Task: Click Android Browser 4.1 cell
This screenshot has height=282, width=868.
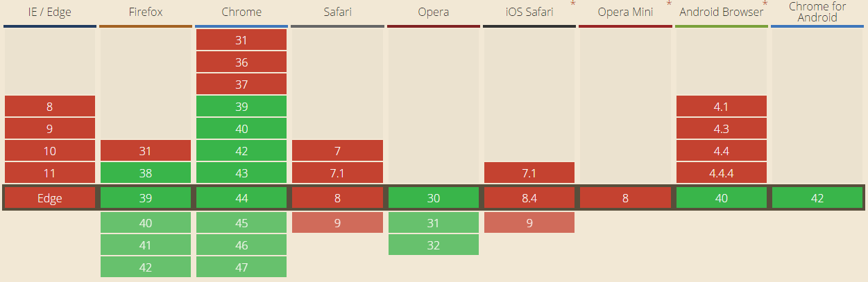Action: pos(722,107)
